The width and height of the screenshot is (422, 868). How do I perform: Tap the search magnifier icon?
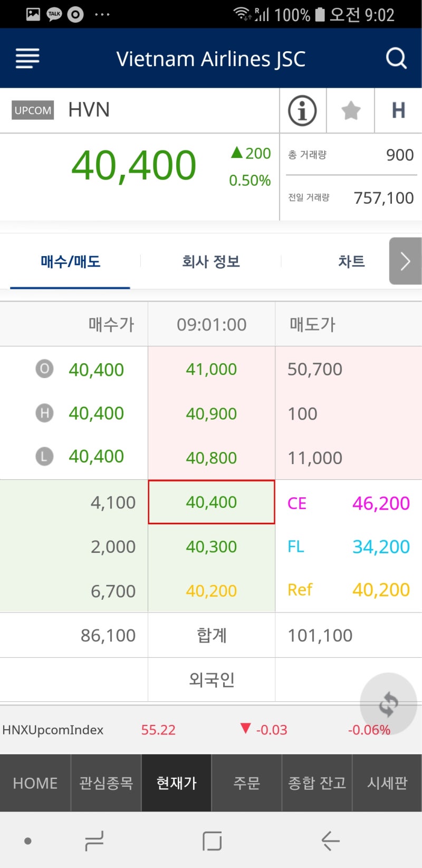coord(396,58)
